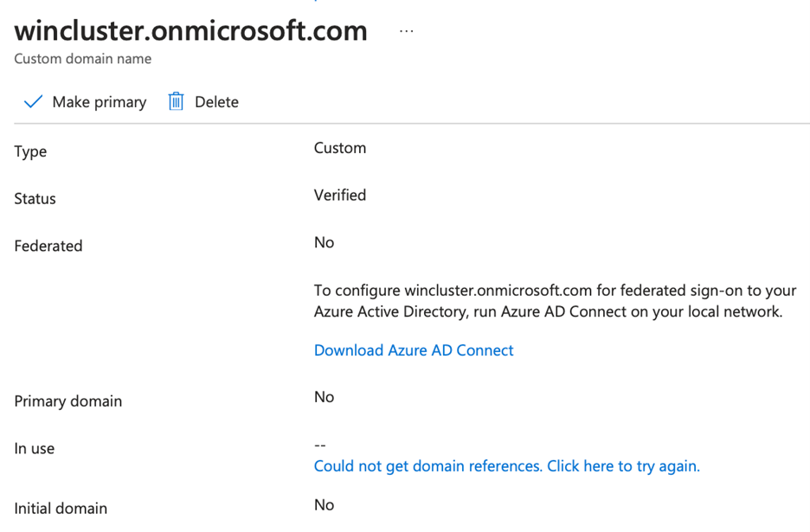Click the Status field label

(35, 199)
